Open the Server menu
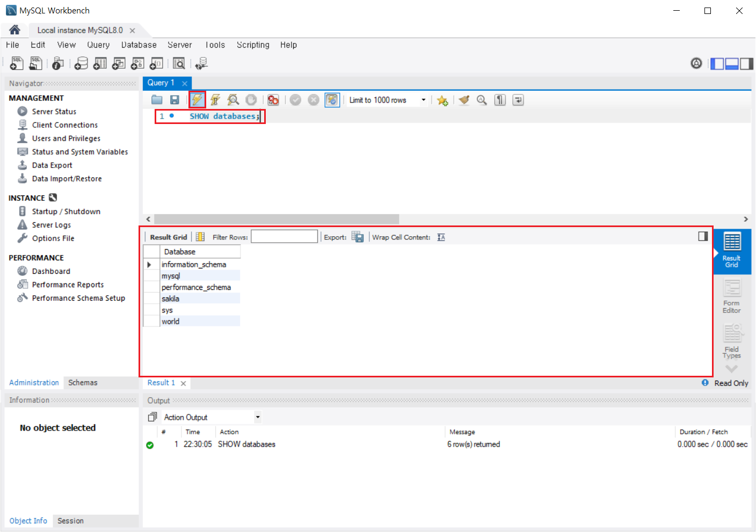Screen dimensions: 756x532 coord(180,45)
